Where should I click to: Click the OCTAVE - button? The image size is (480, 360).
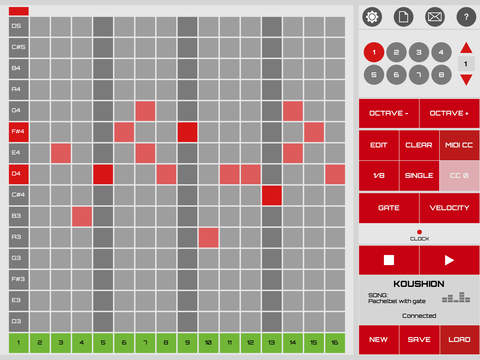click(389, 113)
